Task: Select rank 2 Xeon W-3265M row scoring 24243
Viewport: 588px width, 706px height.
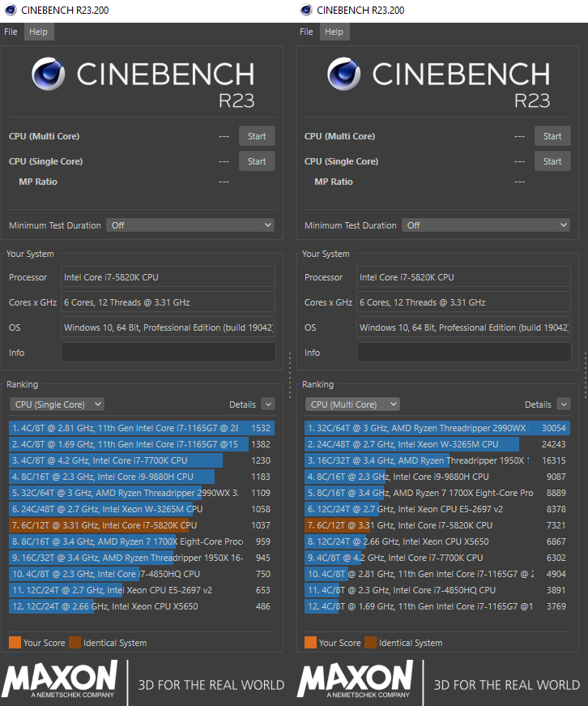Action: (x=437, y=444)
